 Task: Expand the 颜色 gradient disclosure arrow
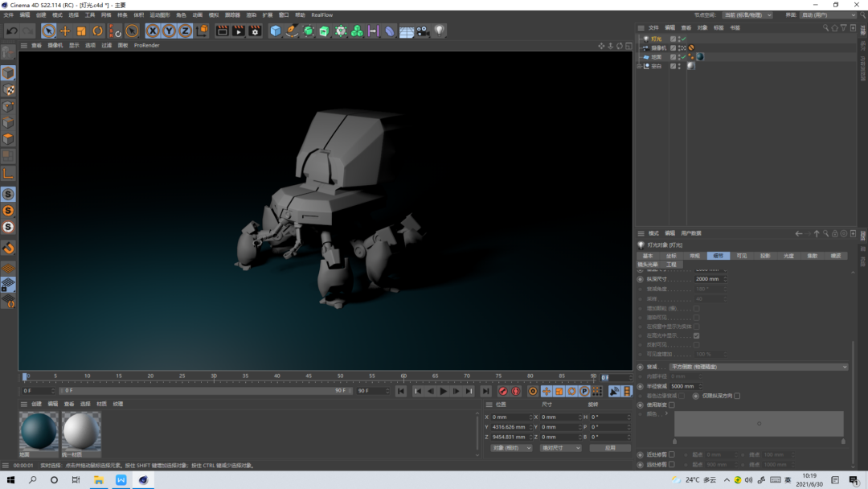(x=666, y=413)
